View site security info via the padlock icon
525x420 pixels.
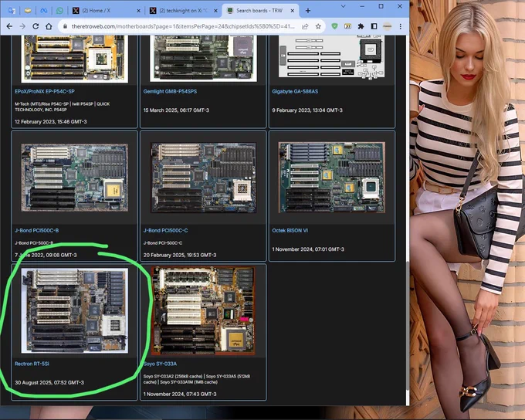[65, 26]
